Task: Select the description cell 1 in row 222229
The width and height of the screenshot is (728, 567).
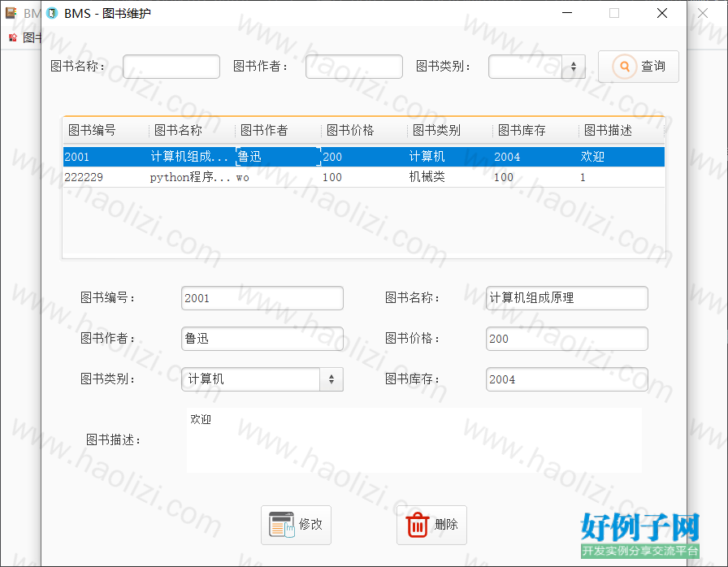Action: (622, 177)
